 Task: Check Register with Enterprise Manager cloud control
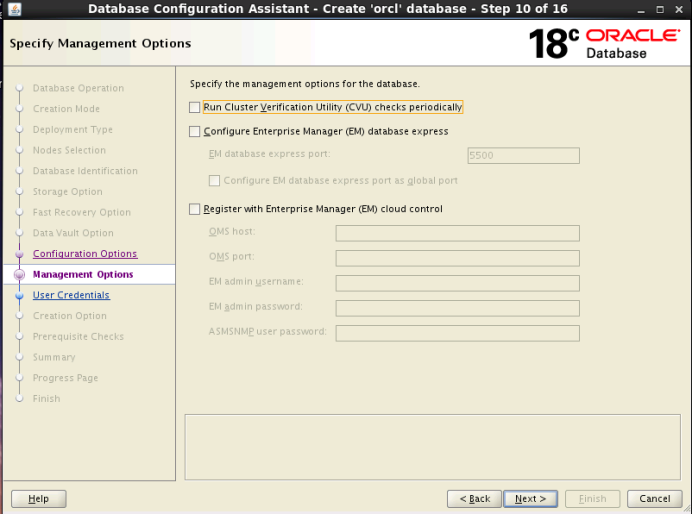(x=194, y=209)
